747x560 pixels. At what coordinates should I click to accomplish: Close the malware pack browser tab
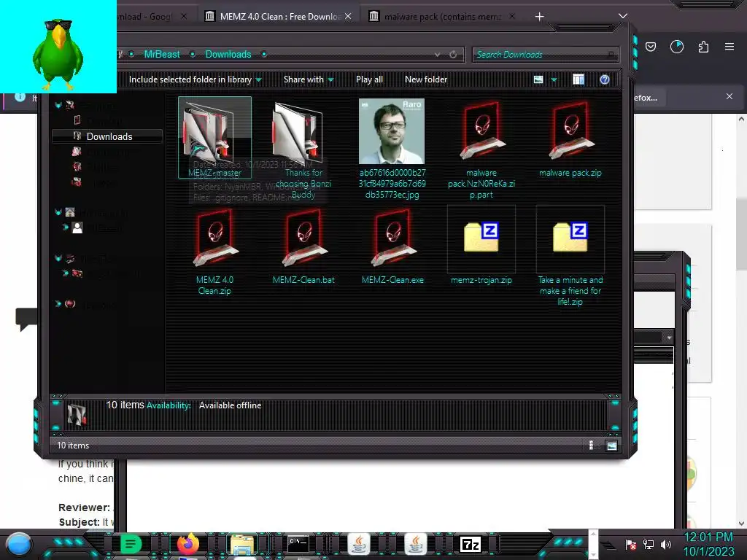(512, 16)
